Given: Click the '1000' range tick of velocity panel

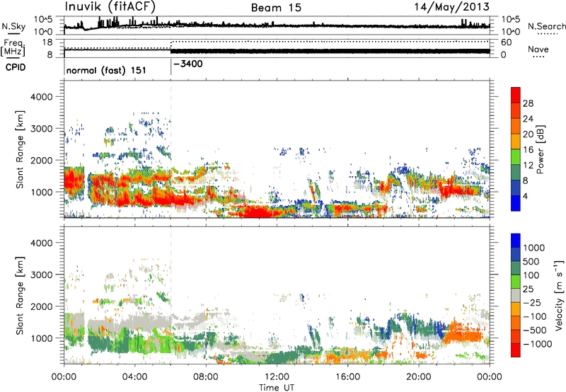Looking at the screenshot, I should click(41, 338).
